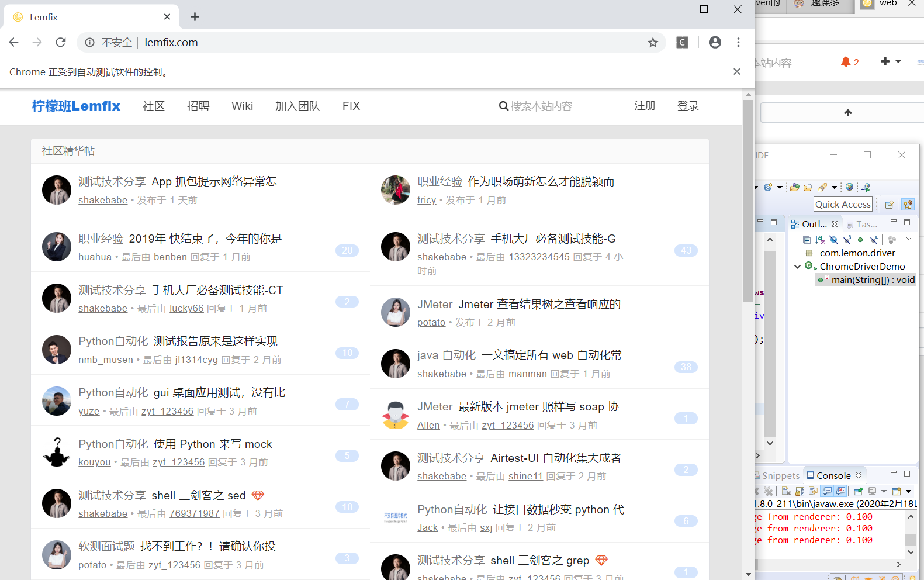Collapse the ChromeDriverDemo tree node
Viewport: 924px width, 580px height.
(797, 267)
